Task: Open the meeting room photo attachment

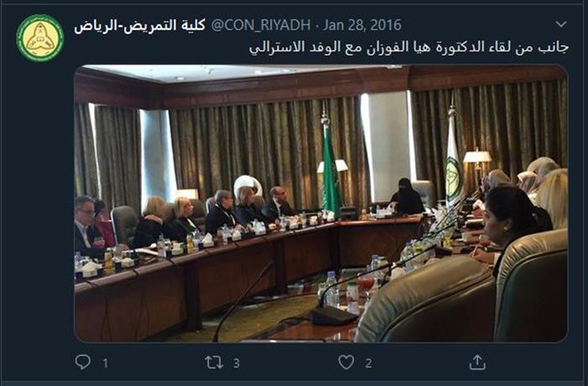Action: (x=321, y=204)
